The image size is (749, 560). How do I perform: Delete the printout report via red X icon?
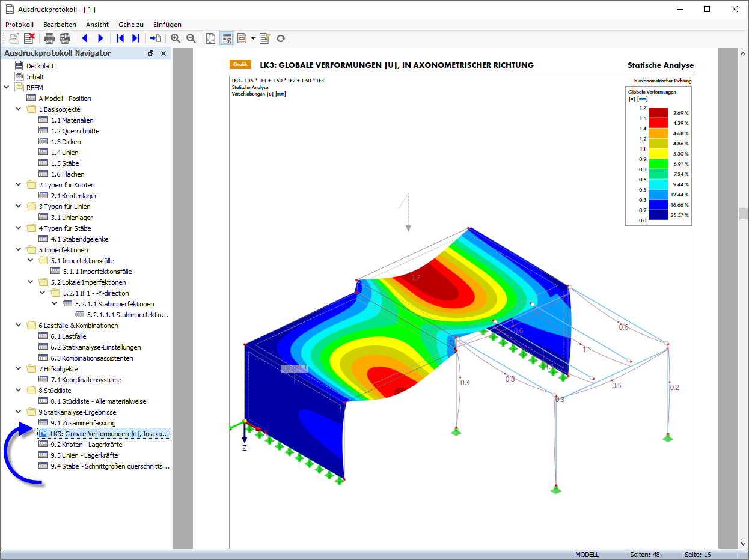pos(29,38)
